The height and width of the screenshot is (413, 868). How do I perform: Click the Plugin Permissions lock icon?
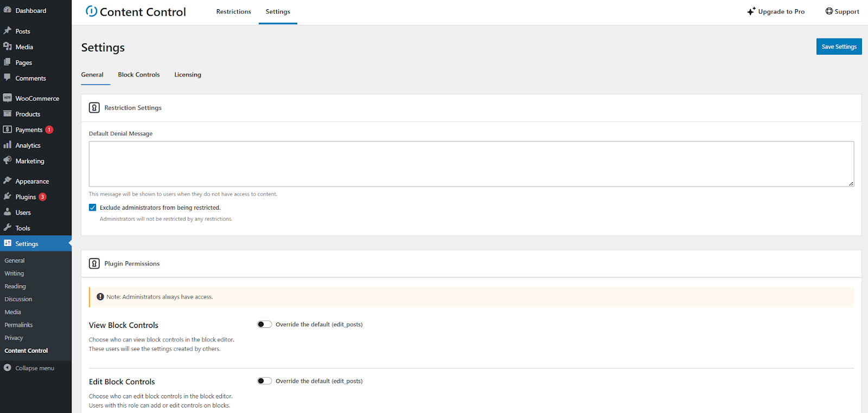(94, 263)
